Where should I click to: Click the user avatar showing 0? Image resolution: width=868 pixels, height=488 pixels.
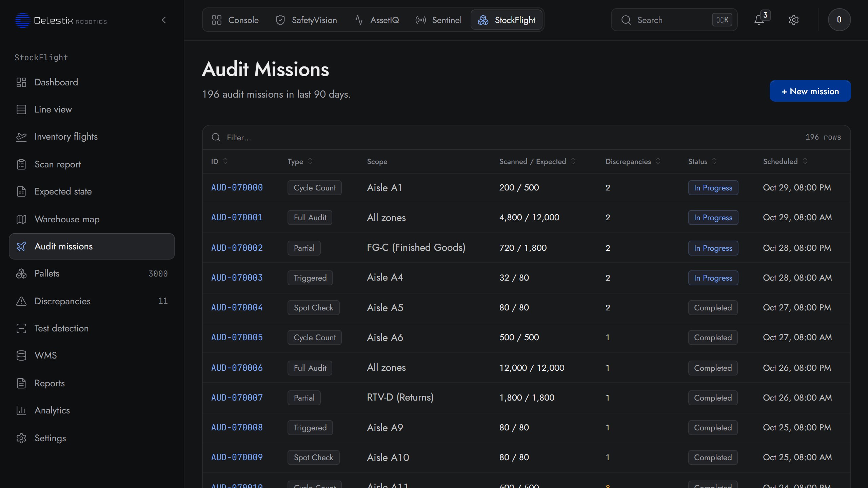click(839, 20)
